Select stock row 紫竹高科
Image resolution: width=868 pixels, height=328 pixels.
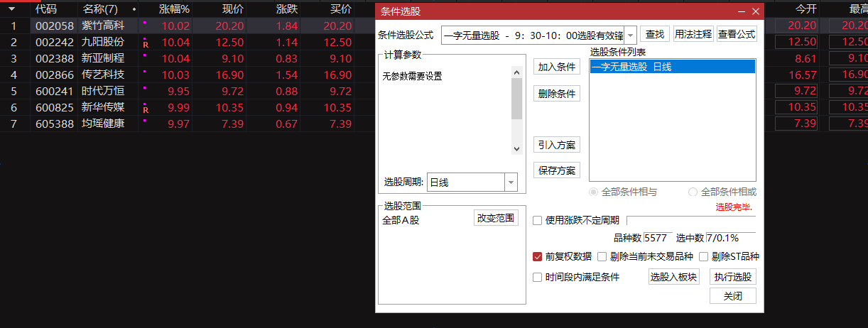point(188,26)
